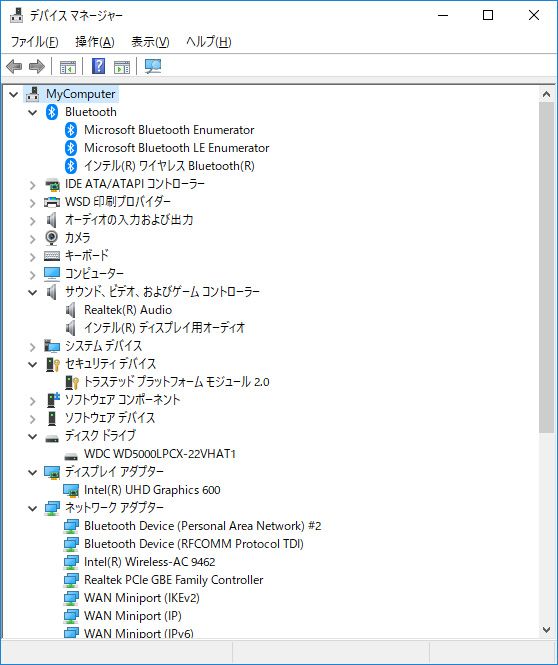Expand オーディオの入力および出力 category
Screen dimensions: 558x665
[33, 221]
